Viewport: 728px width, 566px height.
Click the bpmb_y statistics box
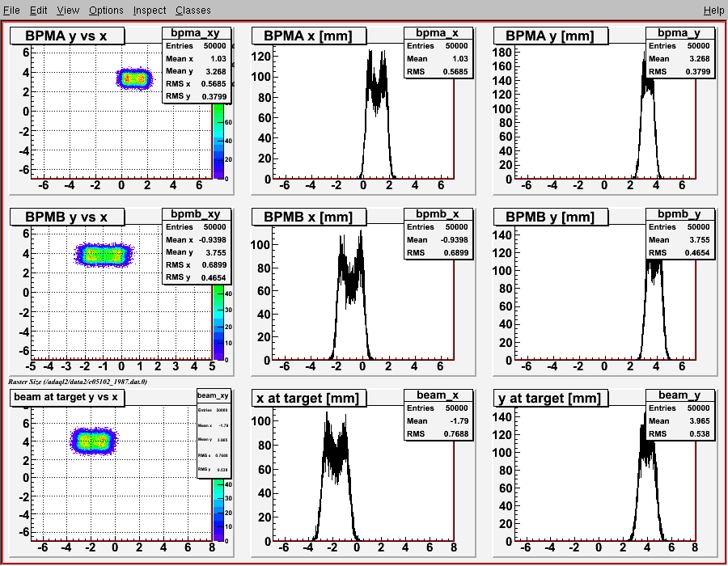(x=680, y=233)
